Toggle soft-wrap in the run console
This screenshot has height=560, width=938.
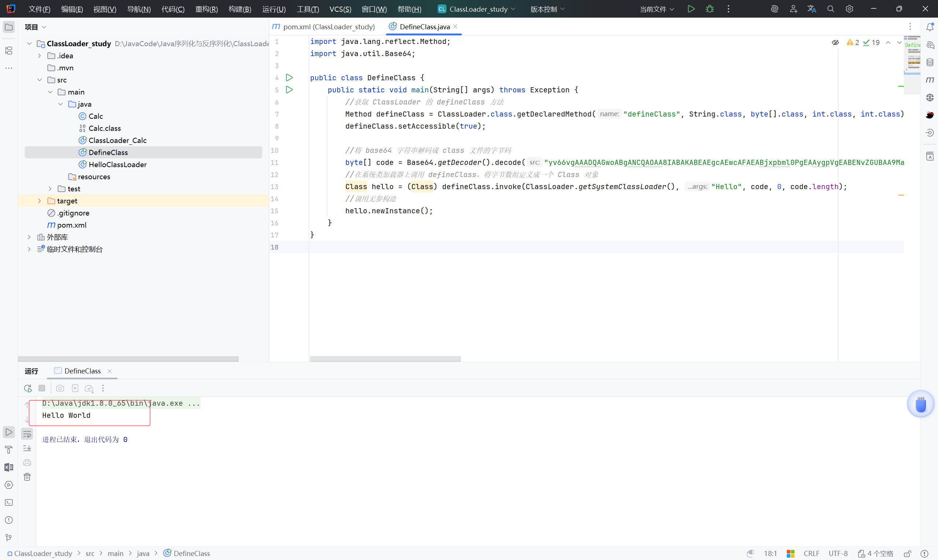click(x=27, y=434)
